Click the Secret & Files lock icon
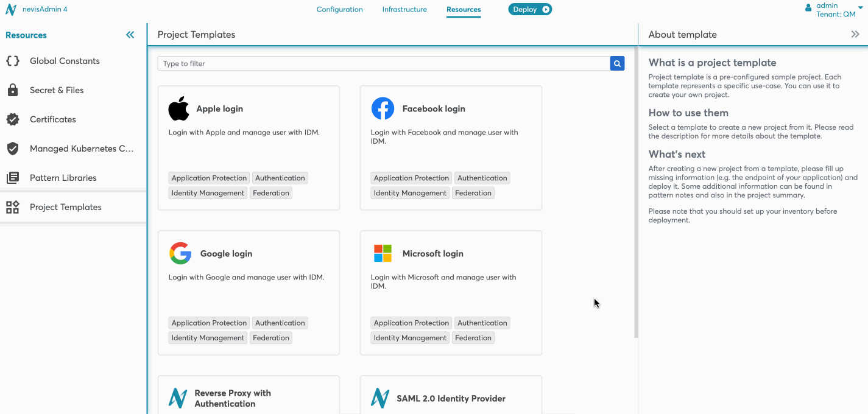The image size is (868, 414). tap(13, 90)
